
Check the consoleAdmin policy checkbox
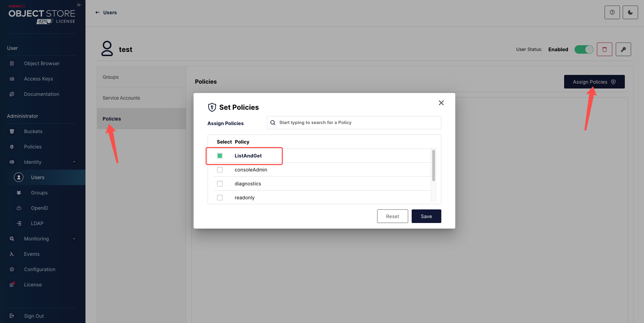[220, 170]
